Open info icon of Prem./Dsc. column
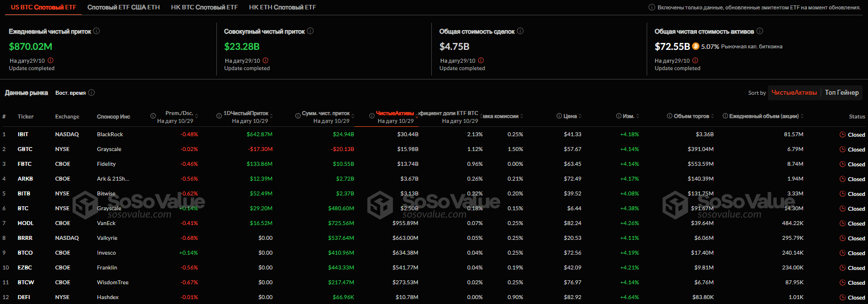868x304 pixels. point(153,116)
